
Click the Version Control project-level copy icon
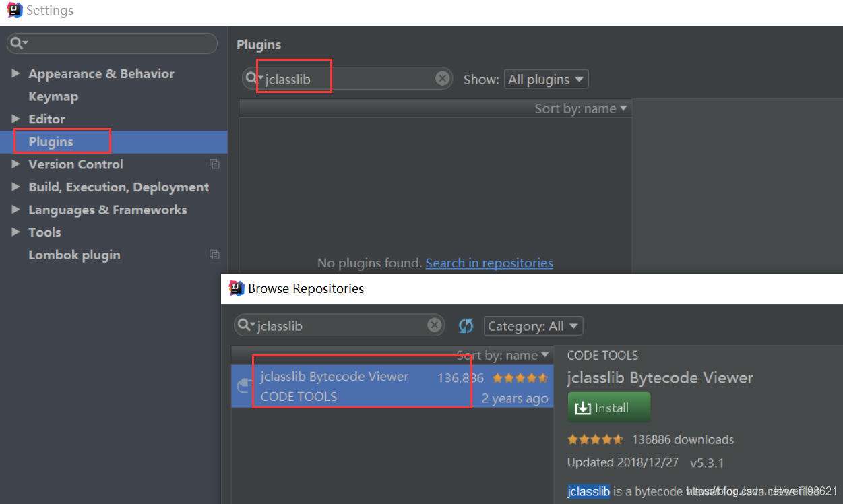coord(214,164)
